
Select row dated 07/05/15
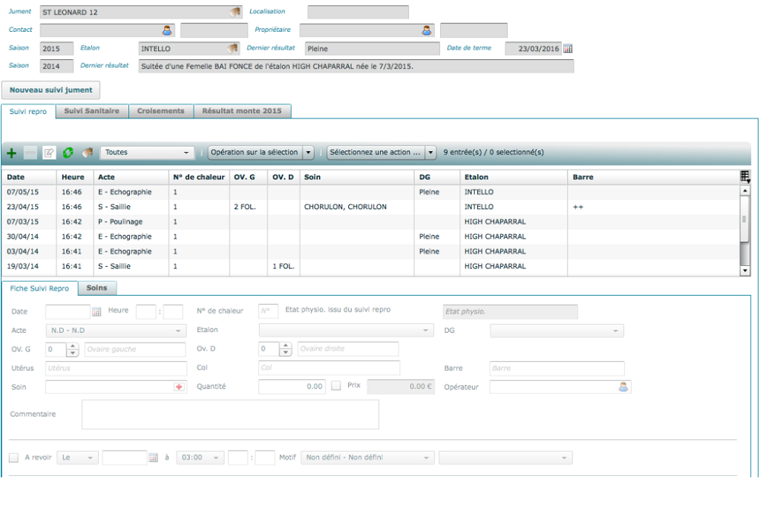[x=371, y=192]
